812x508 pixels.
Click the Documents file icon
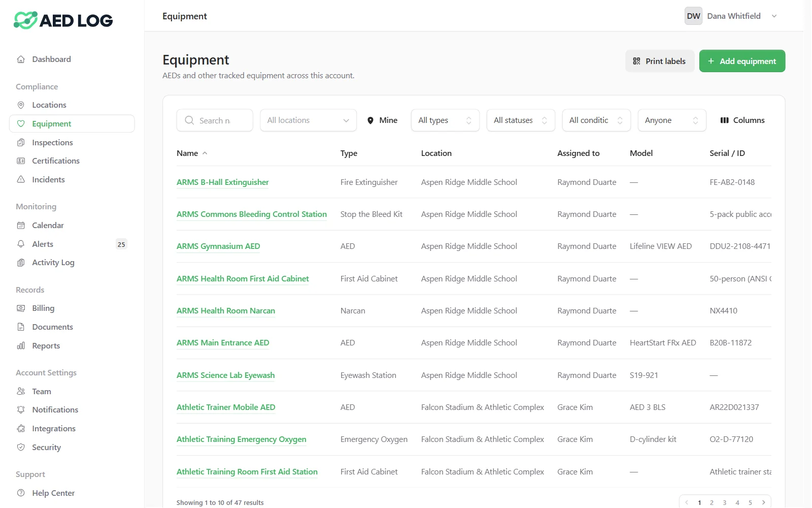tap(21, 327)
